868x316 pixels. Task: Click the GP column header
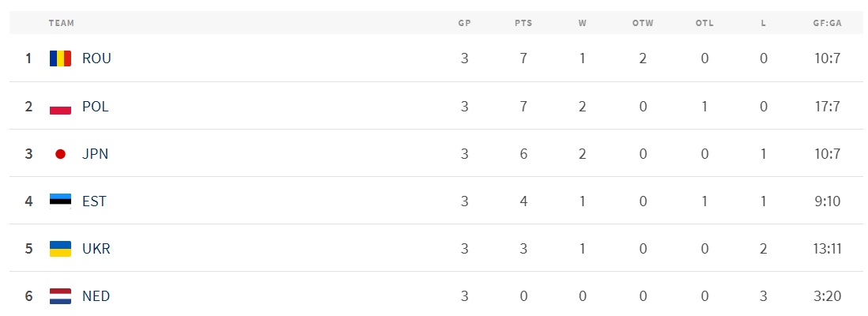[x=465, y=23]
